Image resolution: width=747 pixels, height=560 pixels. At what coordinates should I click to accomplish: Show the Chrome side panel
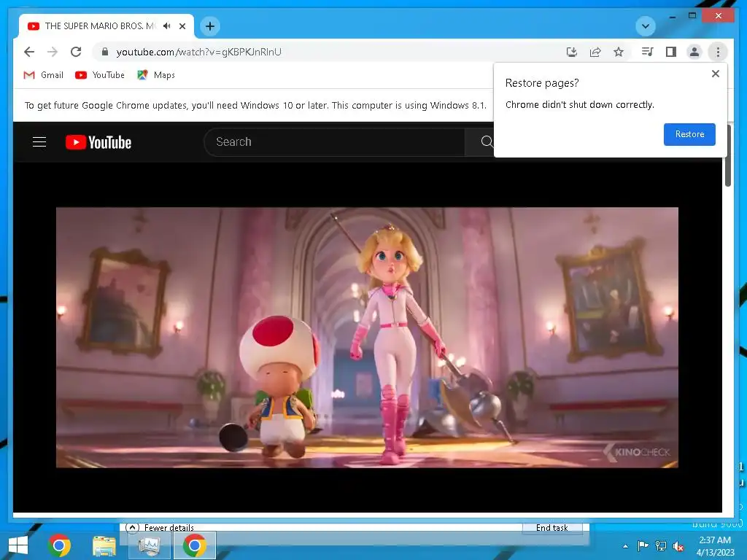671,52
